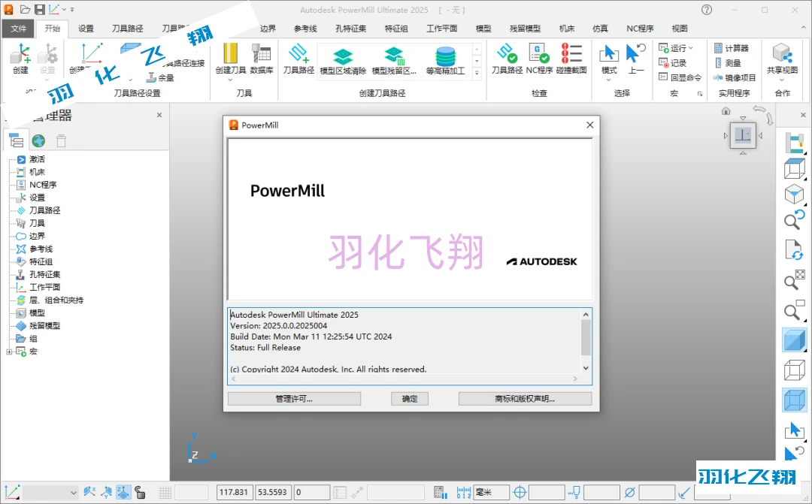Click the 商标和版权声明... button
Viewport: 812px width, 504px height.
click(525, 398)
